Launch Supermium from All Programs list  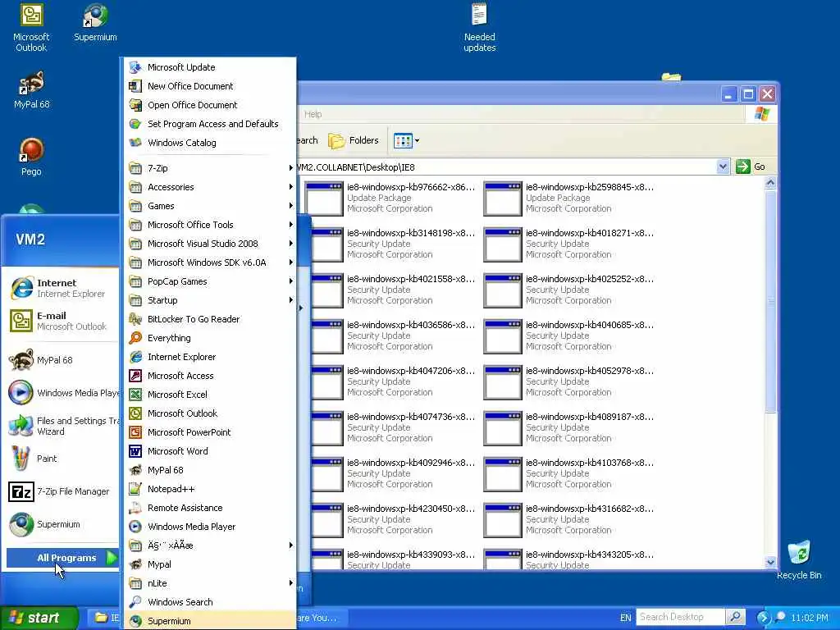(210, 621)
